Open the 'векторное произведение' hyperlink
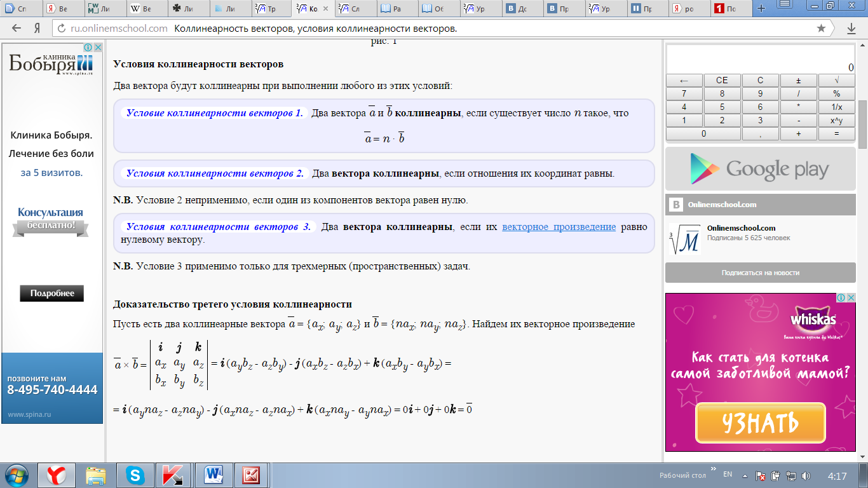Viewport: 868px width, 488px height. [559, 227]
